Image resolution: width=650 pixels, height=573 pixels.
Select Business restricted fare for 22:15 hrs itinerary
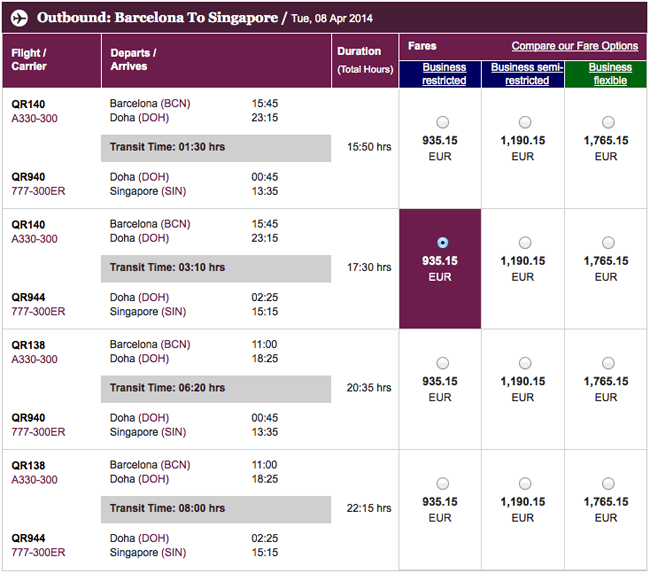pyautogui.click(x=442, y=483)
